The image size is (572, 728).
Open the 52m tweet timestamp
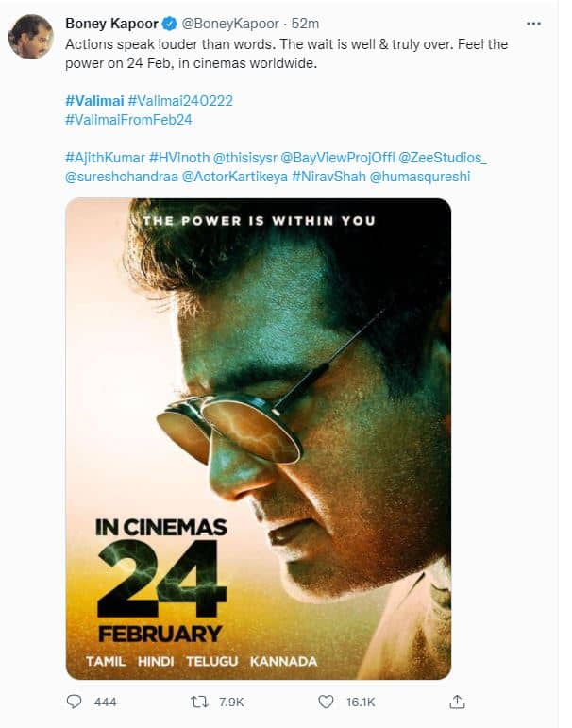click(305, 24)
